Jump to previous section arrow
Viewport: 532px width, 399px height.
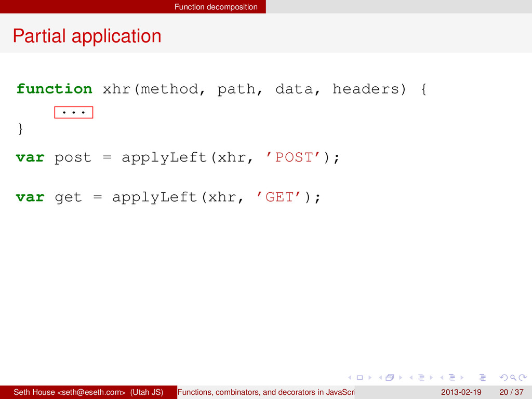tap(442, 378)
